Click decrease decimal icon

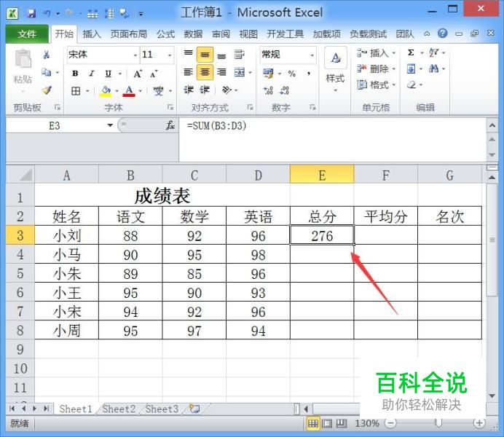284,90
